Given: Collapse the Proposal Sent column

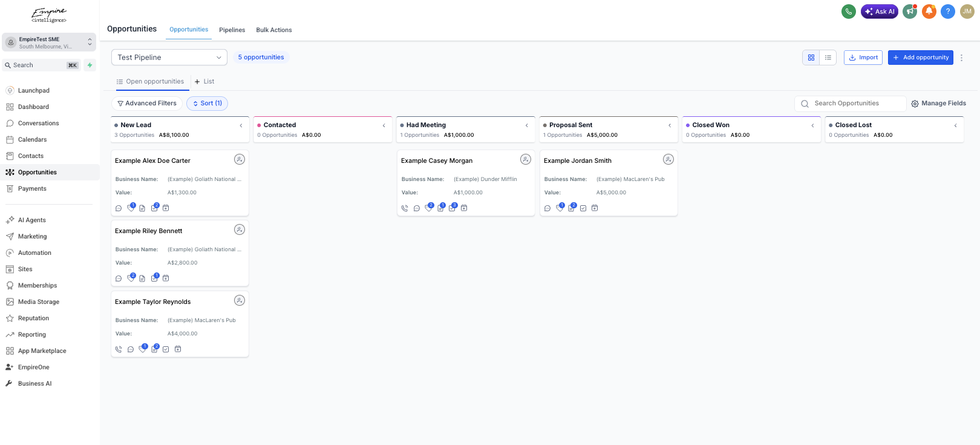Looking at the screenshot, I should (x=670, y=125).
